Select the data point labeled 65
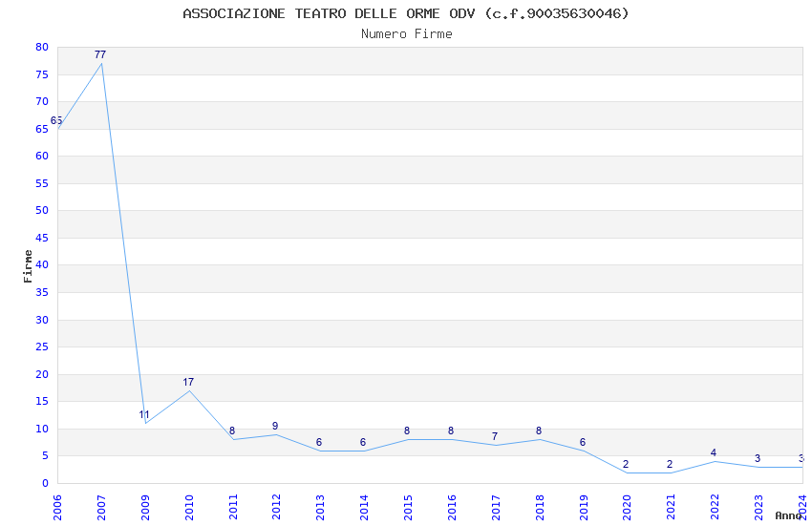 [58, 128]
